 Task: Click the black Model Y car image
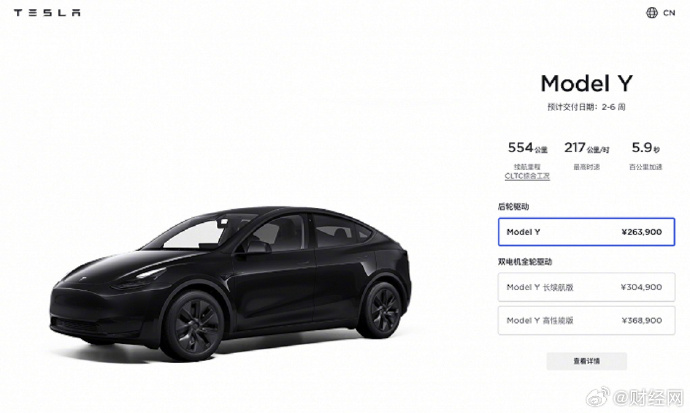click(230, 281)
